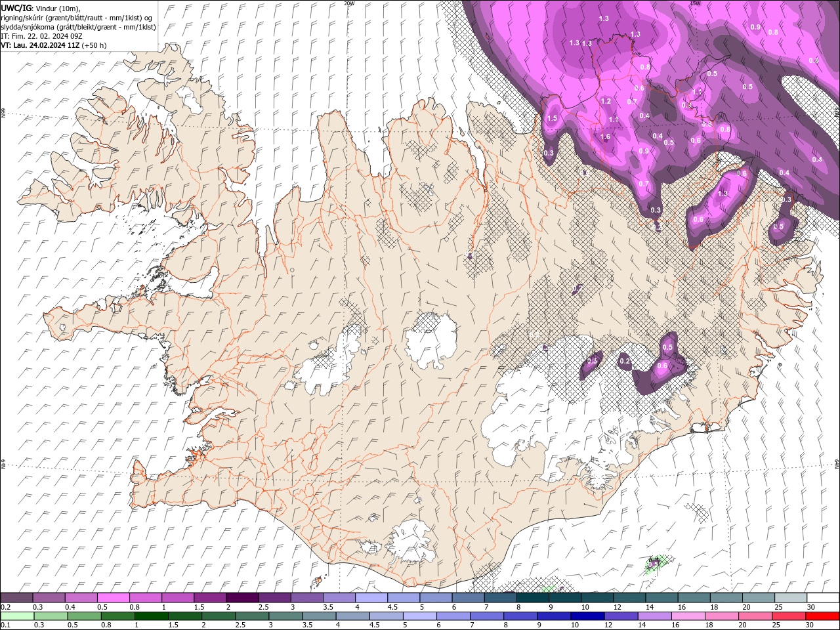
Task: Click the 0.8 swatch in the snow legend row
Action: coord(145,597)
